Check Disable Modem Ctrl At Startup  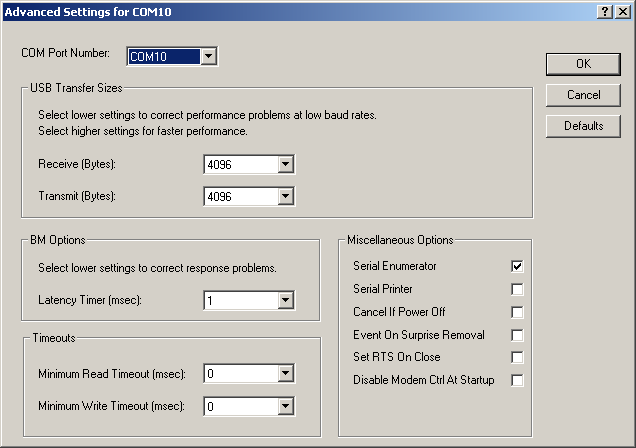coord(517,380)
